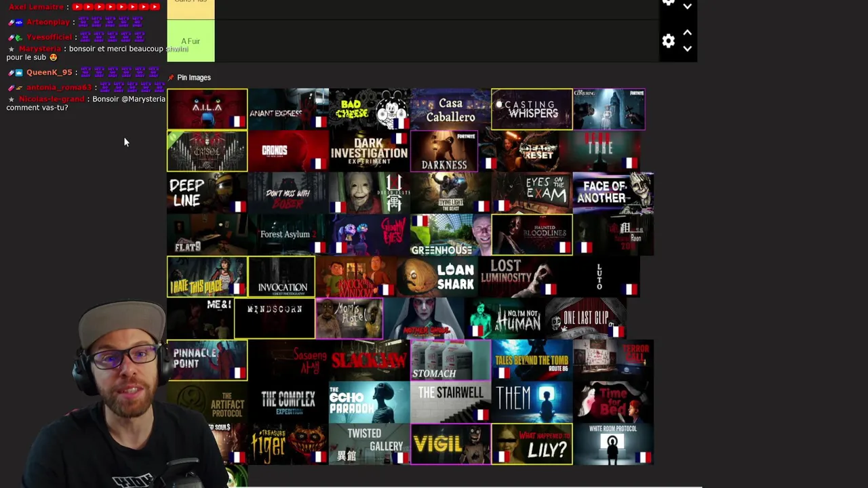Move the A Fuir tier row up
The height and width of the screenshot is (488, 868).
[x=687, y=33]
